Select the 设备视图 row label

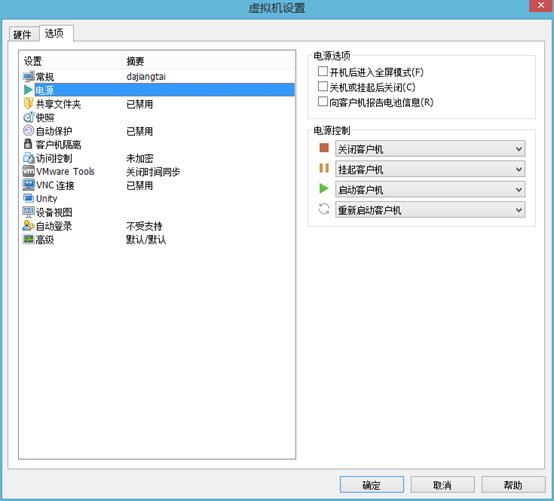tap(54, 212)
